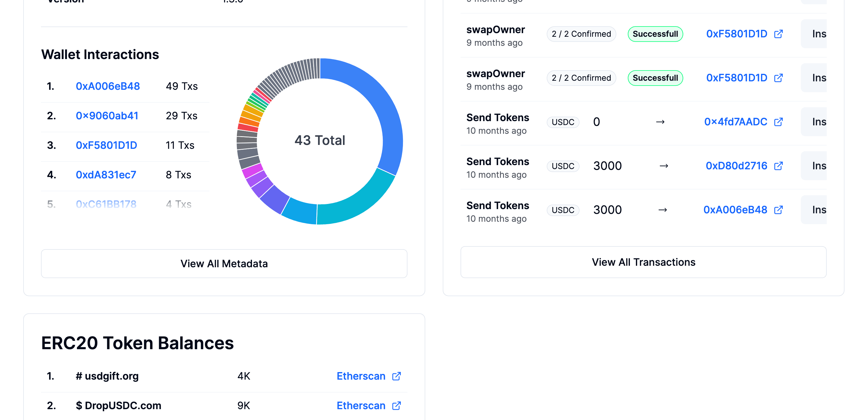Open wallet 0xdA831ec7 link

(106, 175)
